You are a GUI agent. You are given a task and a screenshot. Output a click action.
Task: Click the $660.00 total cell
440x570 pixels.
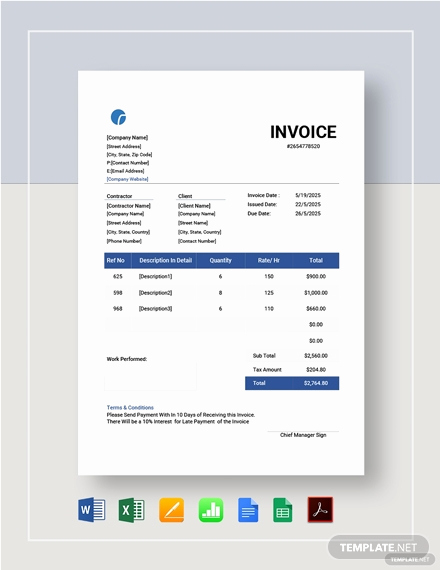316,309
